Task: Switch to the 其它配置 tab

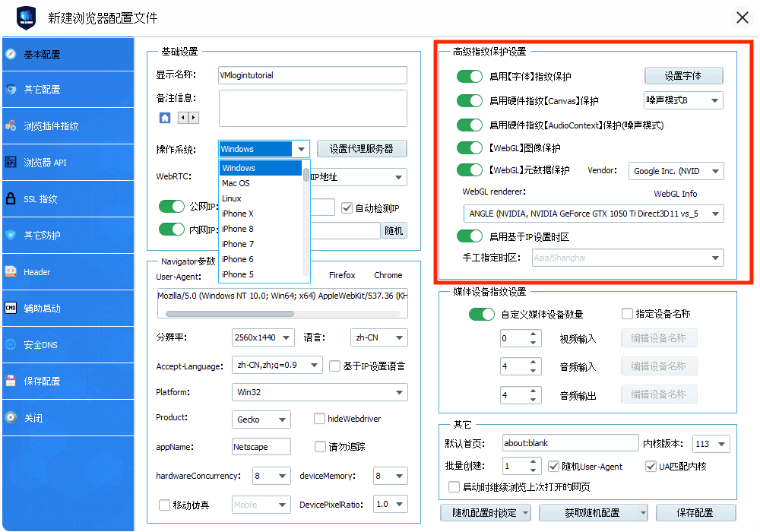Action: (68, 89)
